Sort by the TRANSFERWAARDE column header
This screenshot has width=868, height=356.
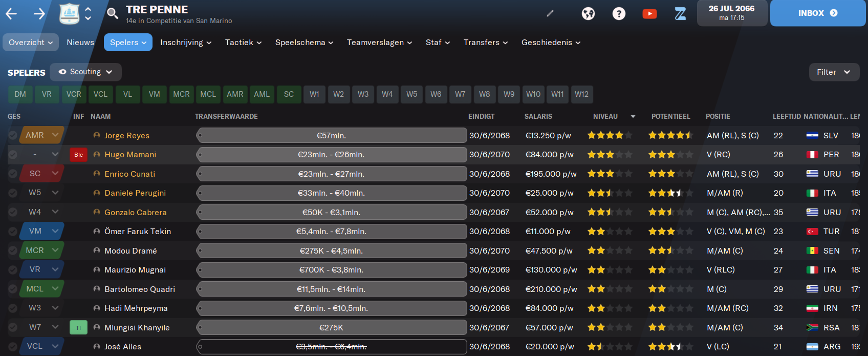pyautogui.click(x=226, y=117)
